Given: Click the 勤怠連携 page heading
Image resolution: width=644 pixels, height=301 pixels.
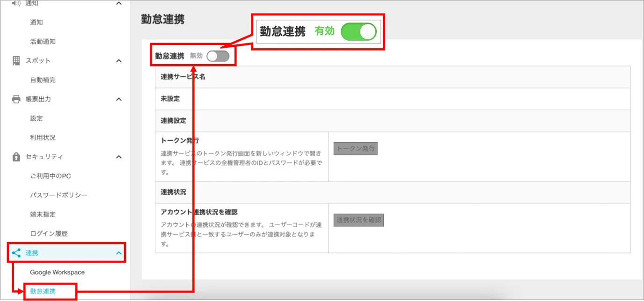Looking at the screenshot, I should tap(163, 19).
